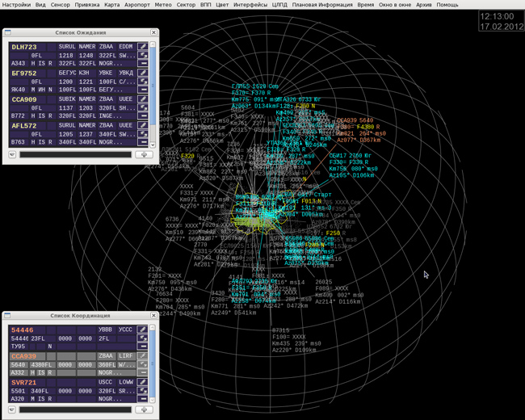Click the plus button in Список Координация

point(144,409)
